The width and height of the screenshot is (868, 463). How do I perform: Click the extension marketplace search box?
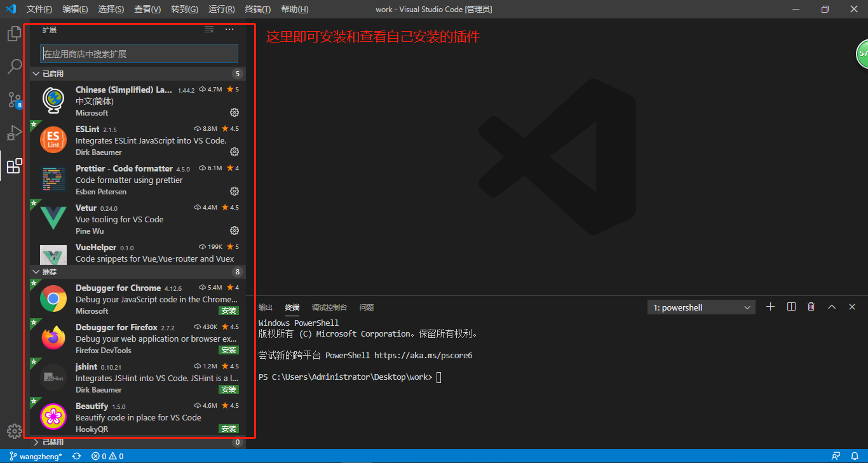139,54
